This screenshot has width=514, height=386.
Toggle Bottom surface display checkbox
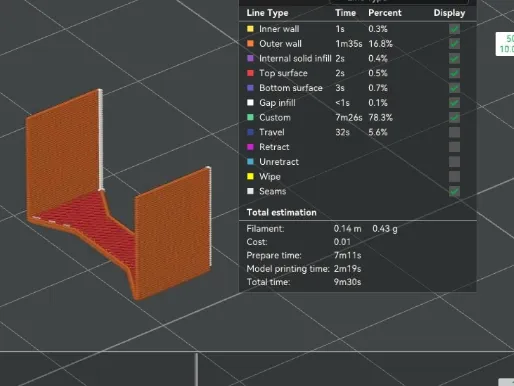454,88
